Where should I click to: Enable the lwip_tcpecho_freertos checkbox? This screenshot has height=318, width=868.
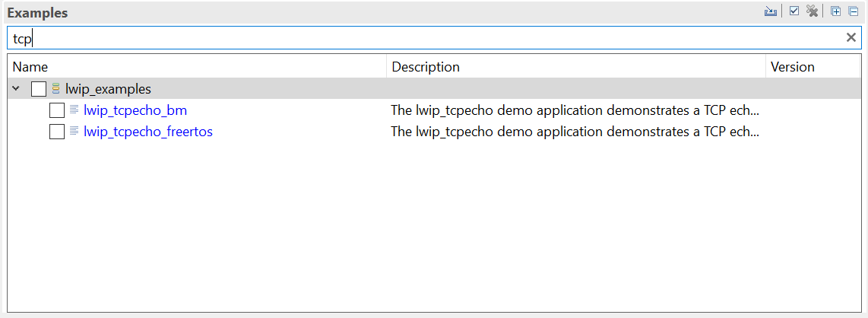(x=57, y=132)
